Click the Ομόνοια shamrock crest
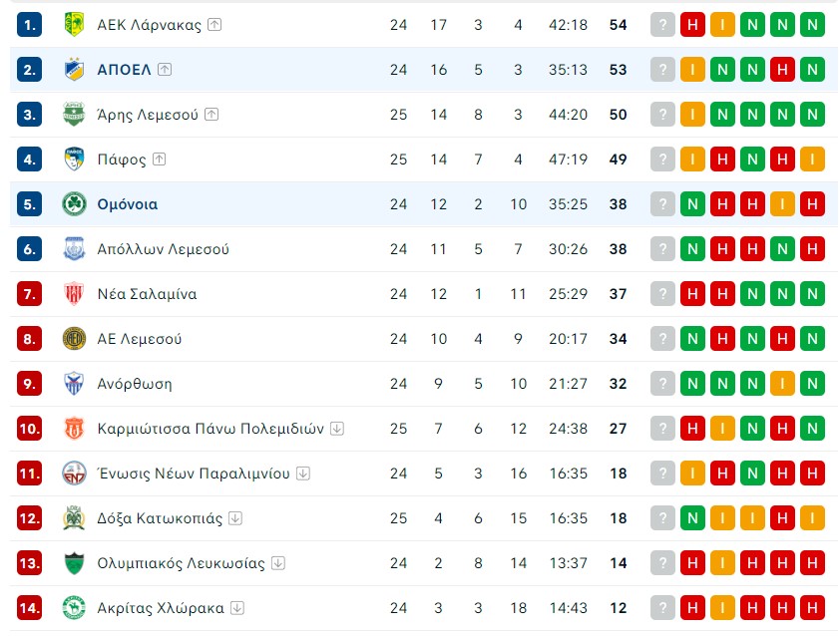Image resolution: width=840 pixels, height=636 pixels. coord(74,204)
